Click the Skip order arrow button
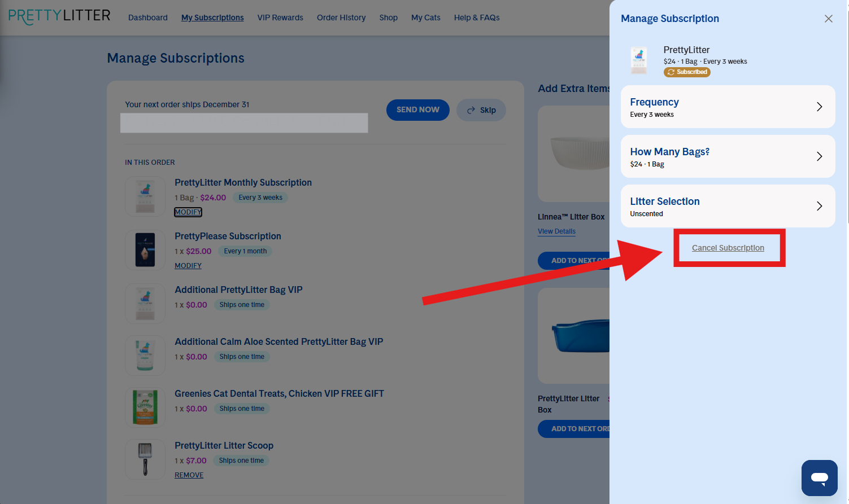 [481, 110]
